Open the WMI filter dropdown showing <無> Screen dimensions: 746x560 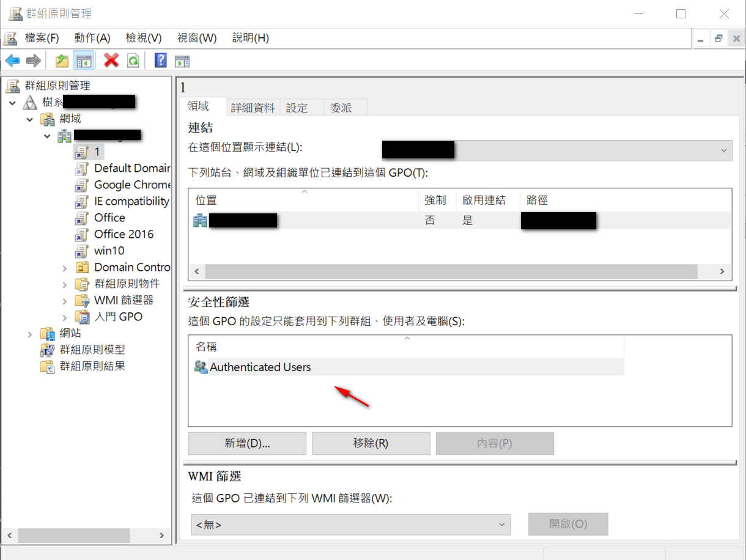click(x=350, y=525)
